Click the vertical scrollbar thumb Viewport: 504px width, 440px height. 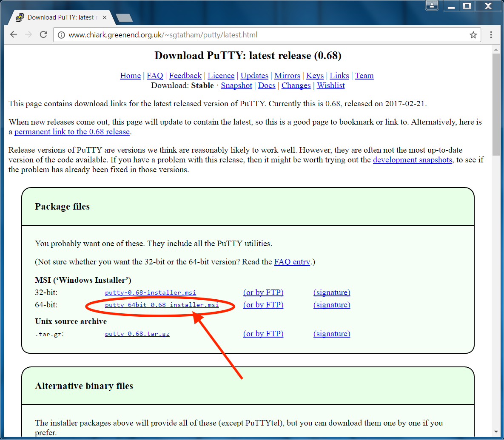click(x=496, y=105)
